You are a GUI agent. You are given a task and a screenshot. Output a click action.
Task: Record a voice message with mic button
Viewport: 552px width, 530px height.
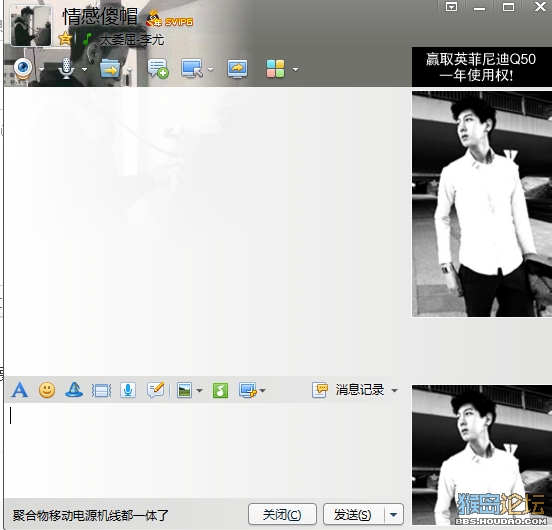(x=128, y=390)
